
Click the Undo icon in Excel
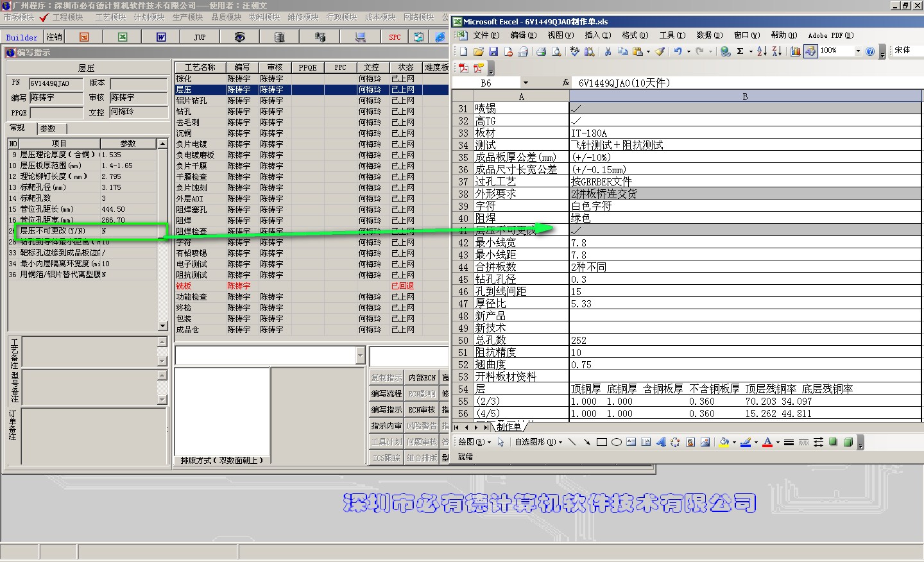point(678,51)
